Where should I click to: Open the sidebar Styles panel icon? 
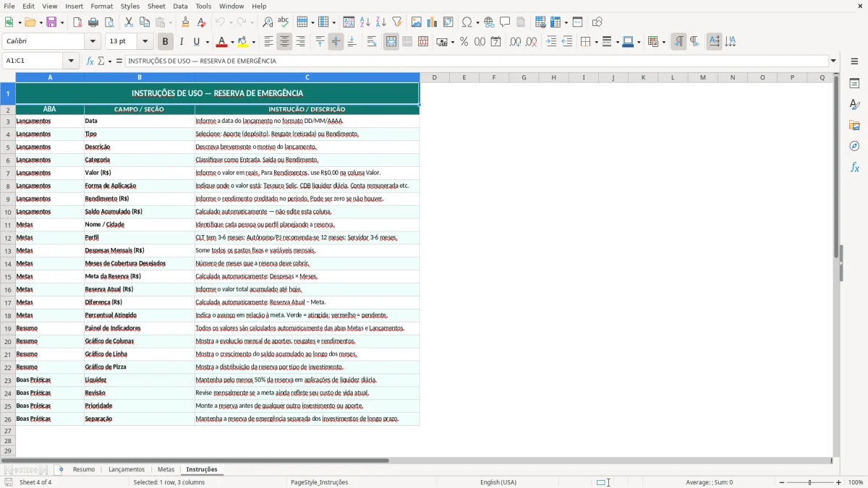(x=854, y=105)
